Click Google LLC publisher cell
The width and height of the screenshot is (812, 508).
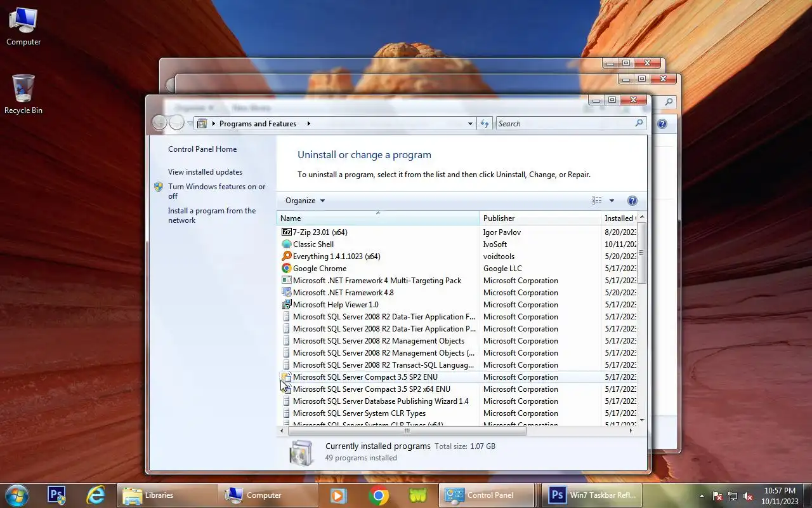point(502,269)
